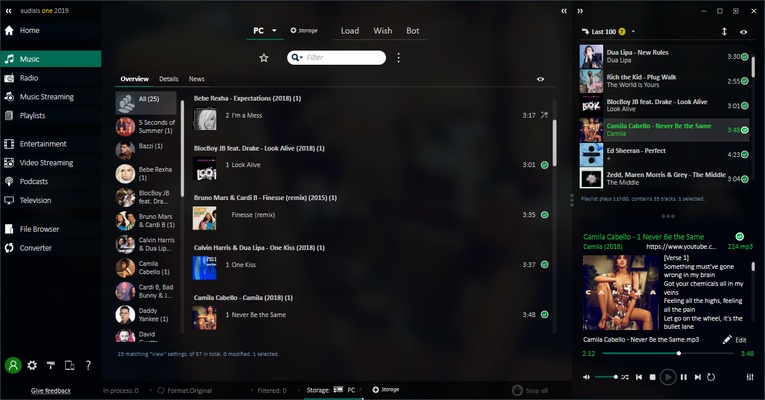
Task: Open the equalizer sliders icon in player
Action: [x=750, y=377]
